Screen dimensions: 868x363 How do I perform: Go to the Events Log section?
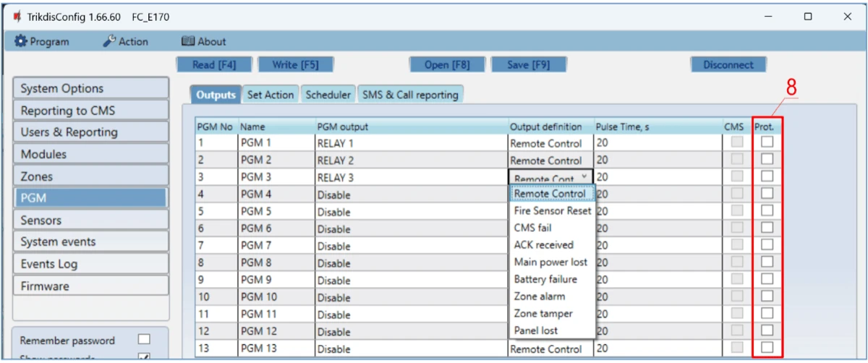(90, 264)
